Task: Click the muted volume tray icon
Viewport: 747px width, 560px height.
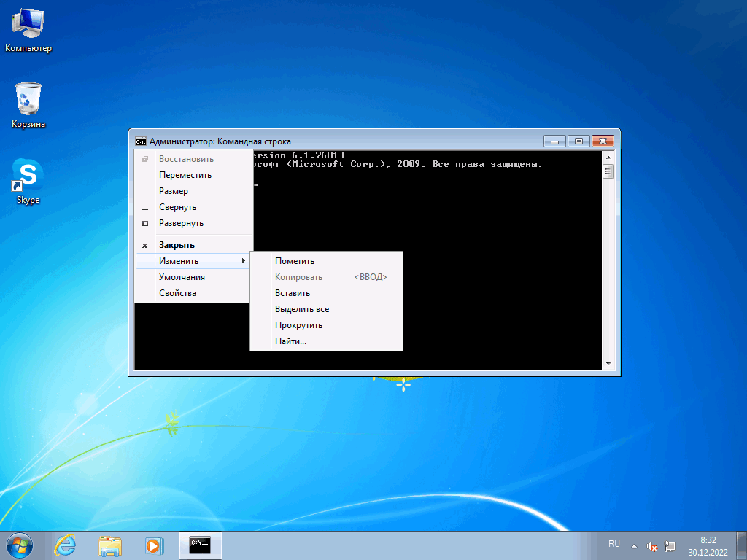Action: (652, 546)
